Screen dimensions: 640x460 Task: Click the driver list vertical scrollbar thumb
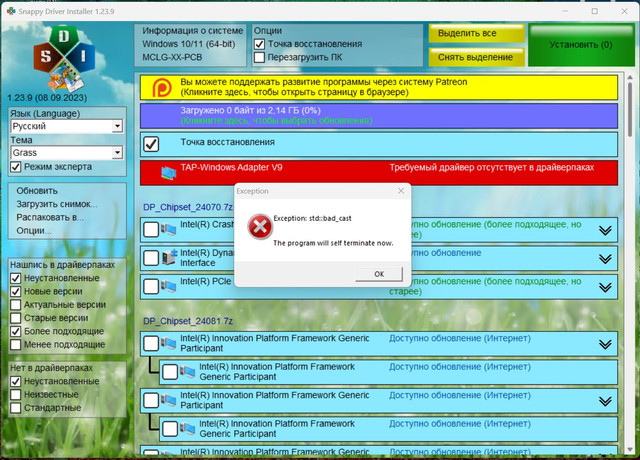[x=630, y=109]
